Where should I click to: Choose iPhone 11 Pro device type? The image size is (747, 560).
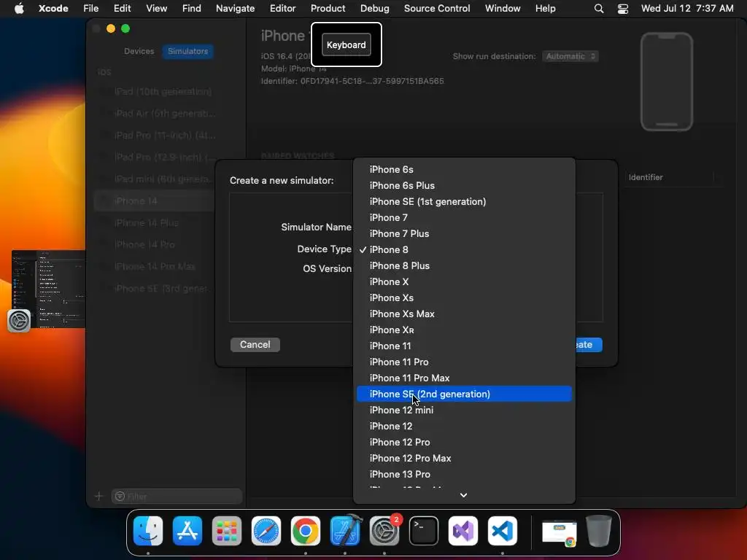click(x=464, y=362)
